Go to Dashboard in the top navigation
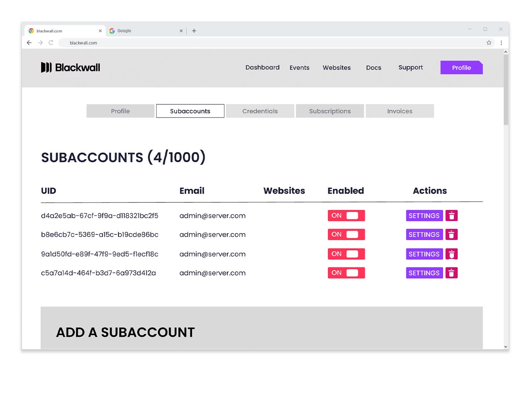 pyautogui.click(x=263, y=67)
